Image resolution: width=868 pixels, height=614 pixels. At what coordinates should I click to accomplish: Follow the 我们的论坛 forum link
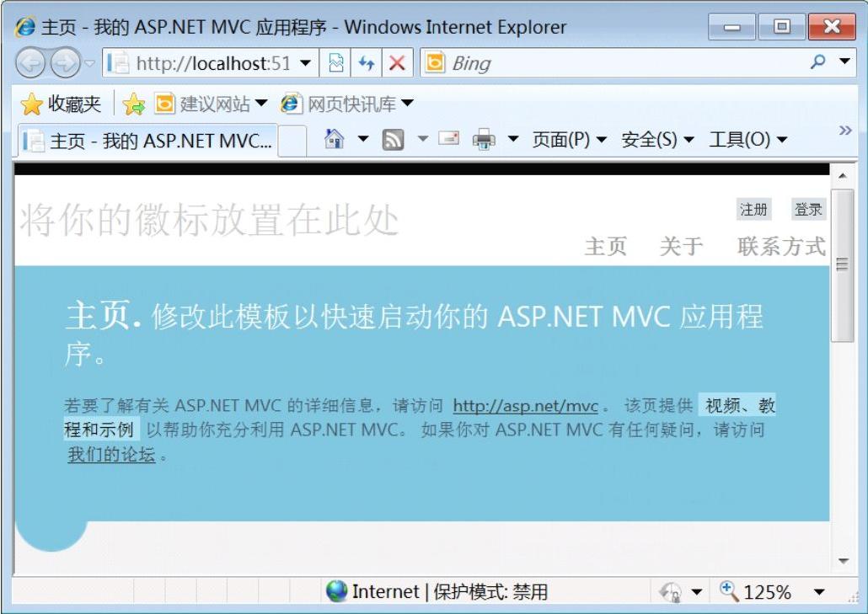111,455
